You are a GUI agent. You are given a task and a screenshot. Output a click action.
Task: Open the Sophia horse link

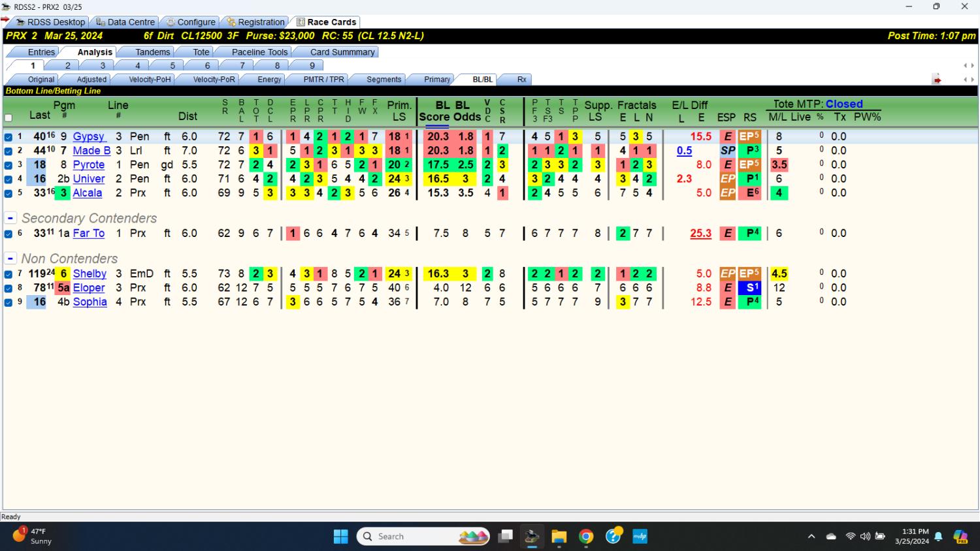pyautogui.click(x=90, y=302)
